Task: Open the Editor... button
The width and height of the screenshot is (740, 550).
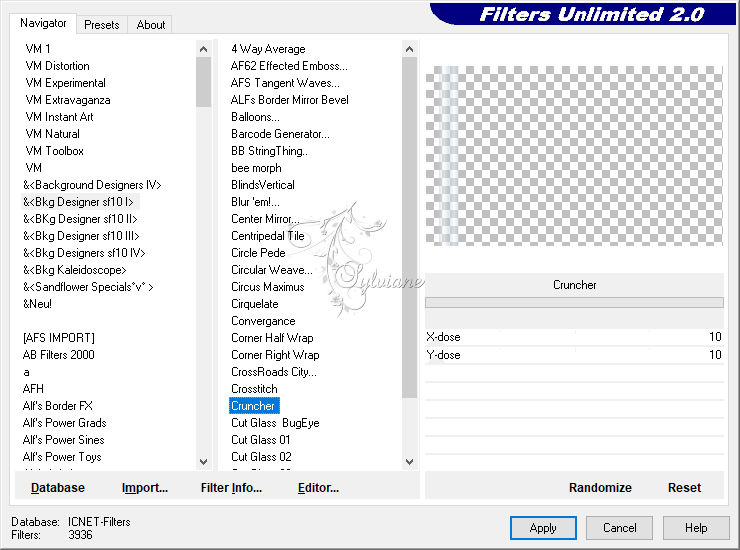Action: (319, 488)
